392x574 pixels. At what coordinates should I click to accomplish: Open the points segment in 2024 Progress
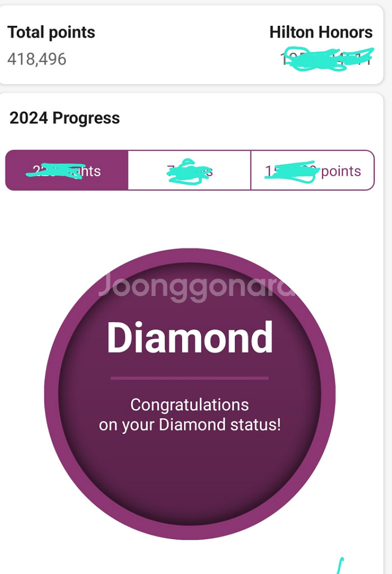coord(312,170)
